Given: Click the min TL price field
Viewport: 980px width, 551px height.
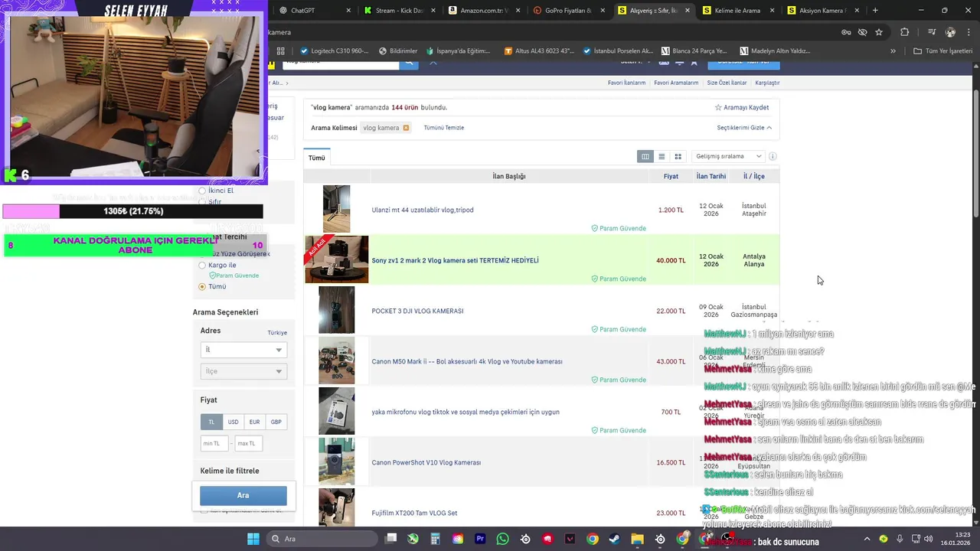Looking at the screenshot, I should (x=214, y=443).
